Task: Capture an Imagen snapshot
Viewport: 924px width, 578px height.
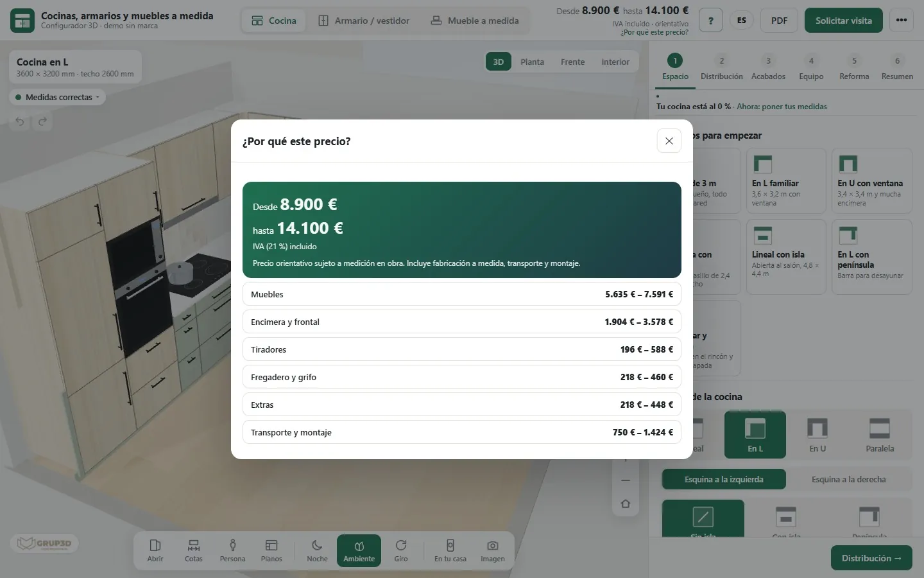Action: point(493,550)
